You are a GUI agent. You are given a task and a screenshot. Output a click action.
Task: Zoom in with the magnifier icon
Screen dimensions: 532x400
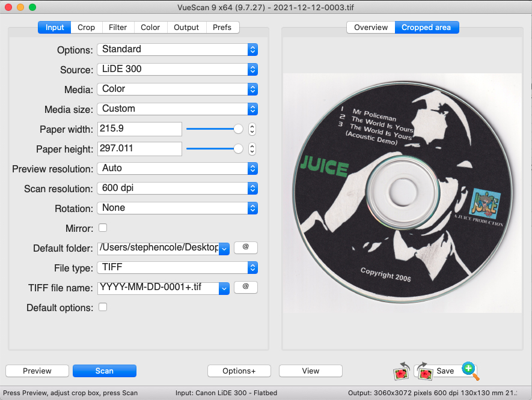point(471,371)
